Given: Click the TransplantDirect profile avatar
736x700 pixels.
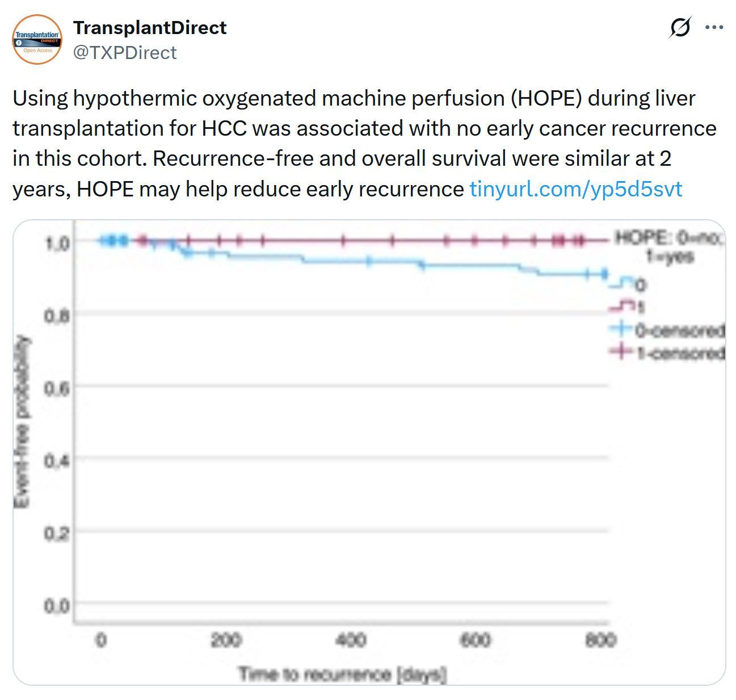Looking at the screenshot, I should pyautogui.click(x=37, y=40).
